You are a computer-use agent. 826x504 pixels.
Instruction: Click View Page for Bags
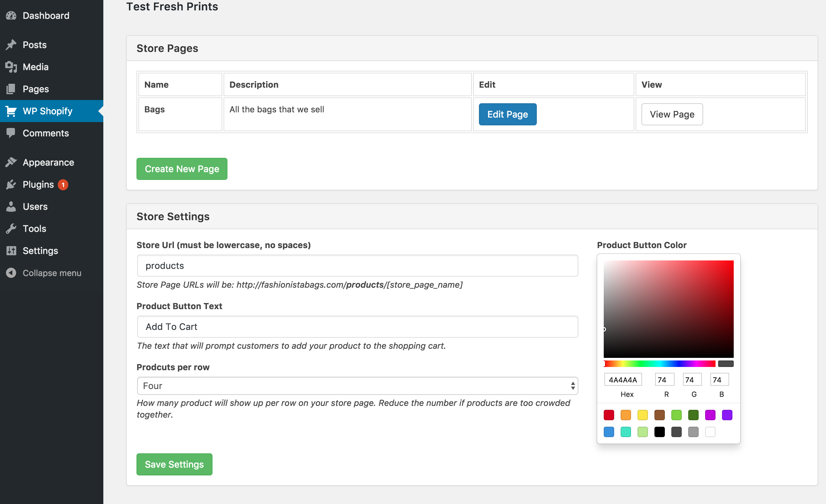[x=672, y=114]
